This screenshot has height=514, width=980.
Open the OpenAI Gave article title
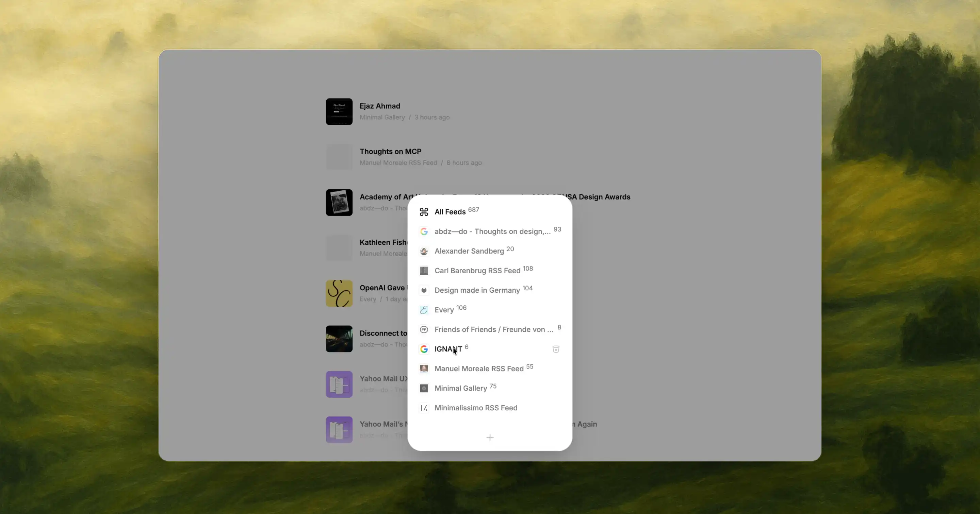point(383,288)
